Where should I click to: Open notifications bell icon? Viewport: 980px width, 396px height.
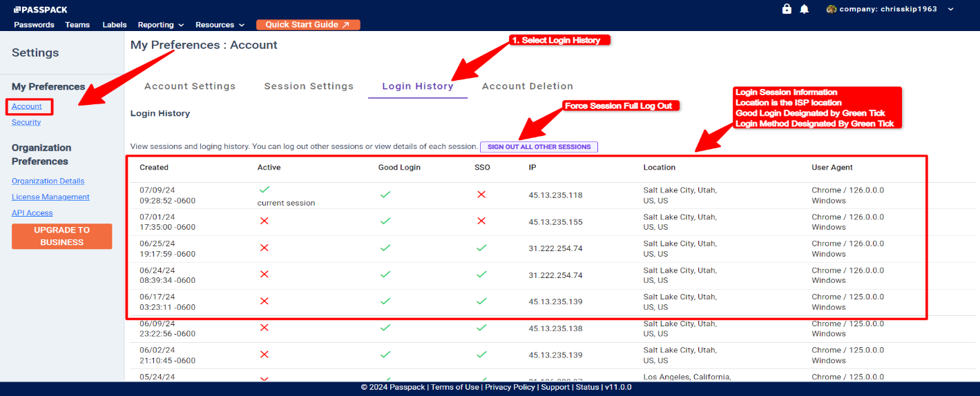point(804,9)
